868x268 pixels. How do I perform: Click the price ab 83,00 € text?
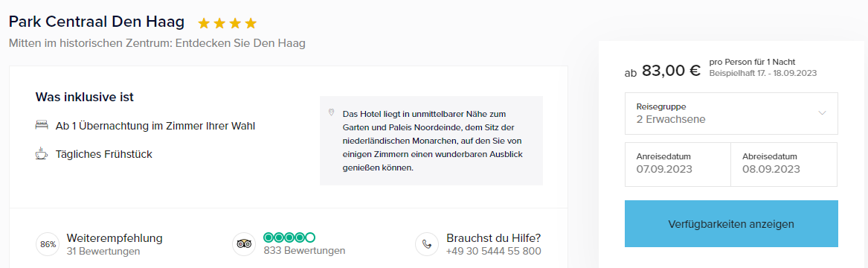point(663,71)
